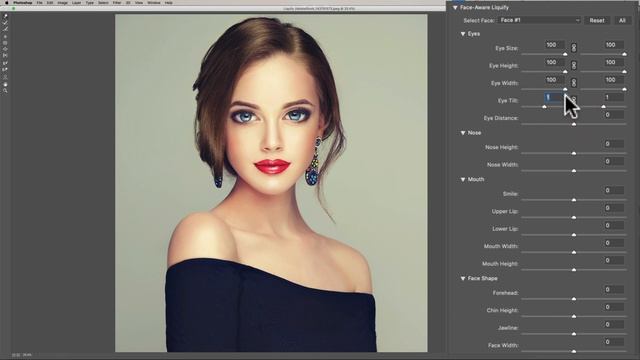Click the Eye Distance value field
The height and width of the screenshot is (360, 640).
613,115
